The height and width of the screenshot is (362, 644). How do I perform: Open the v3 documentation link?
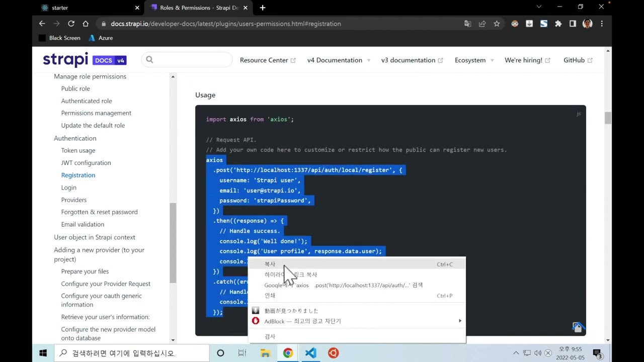pos(412,60)
